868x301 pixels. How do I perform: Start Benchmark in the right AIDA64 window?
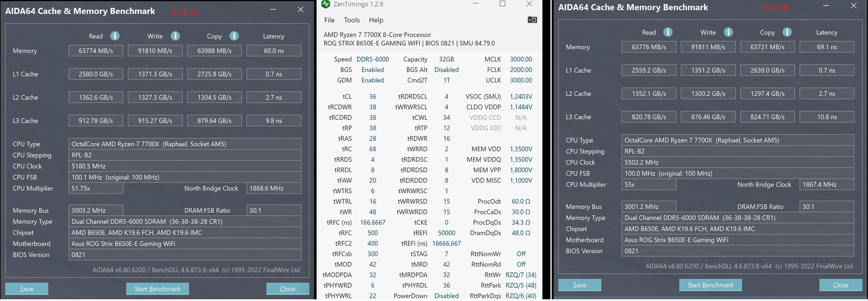[710, 285]
